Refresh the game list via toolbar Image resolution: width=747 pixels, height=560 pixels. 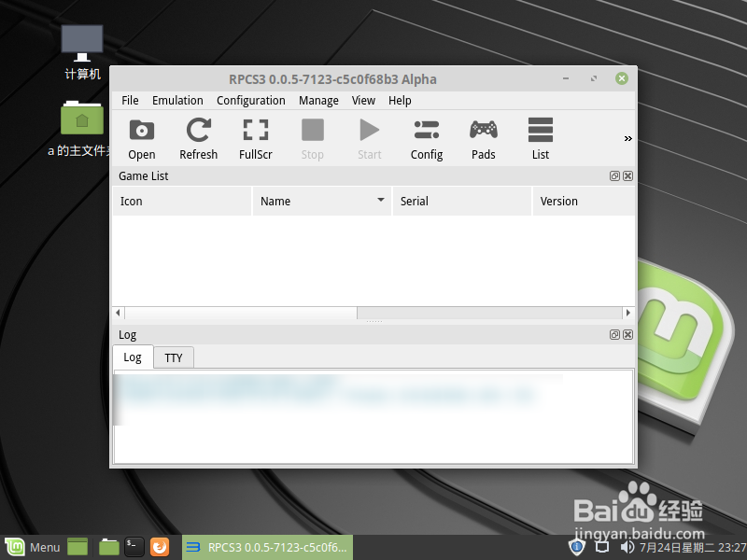click(198, 139)
